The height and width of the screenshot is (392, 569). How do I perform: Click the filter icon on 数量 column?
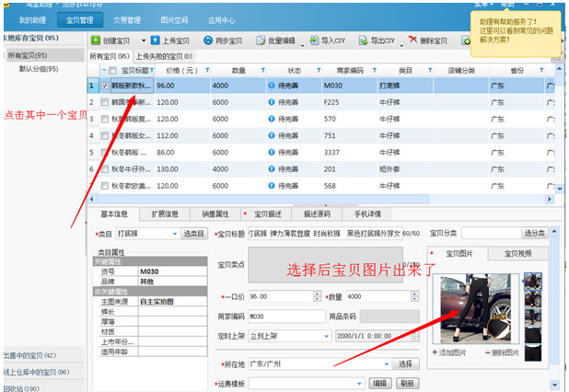[x=263, y=70]
